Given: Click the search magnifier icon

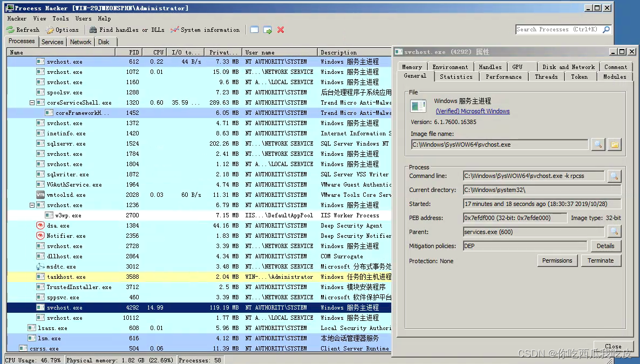Looking at the screenshot, I should click(x=606, y=29).
